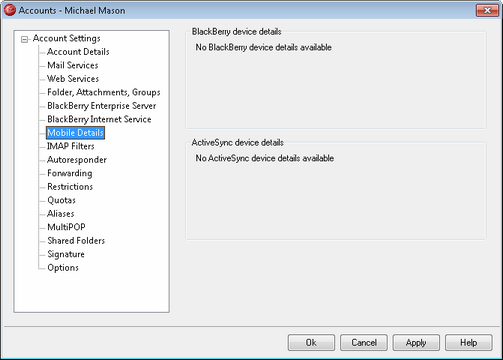This screenshot has width=503, height=360.
Task: Open Help for this dialog
Action: 469,343
